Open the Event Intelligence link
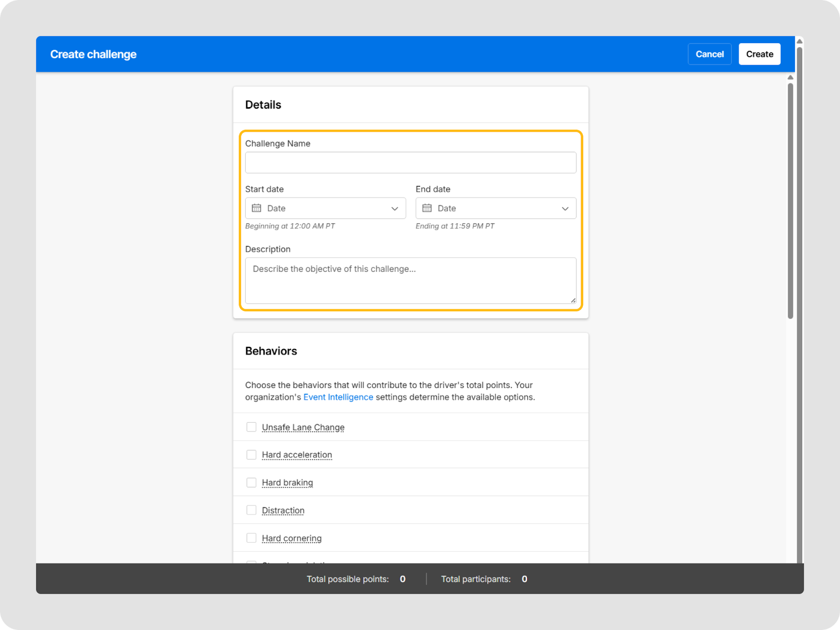 coord(338,397)
